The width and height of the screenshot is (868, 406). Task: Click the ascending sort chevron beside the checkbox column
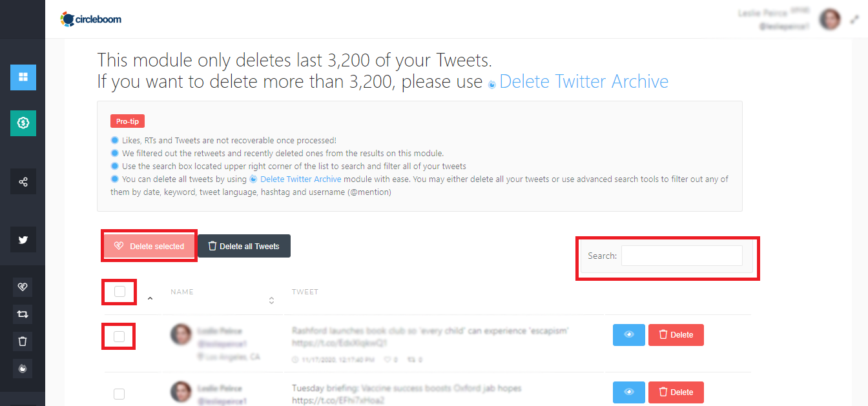pyautogui.click(x=149, y=299)
